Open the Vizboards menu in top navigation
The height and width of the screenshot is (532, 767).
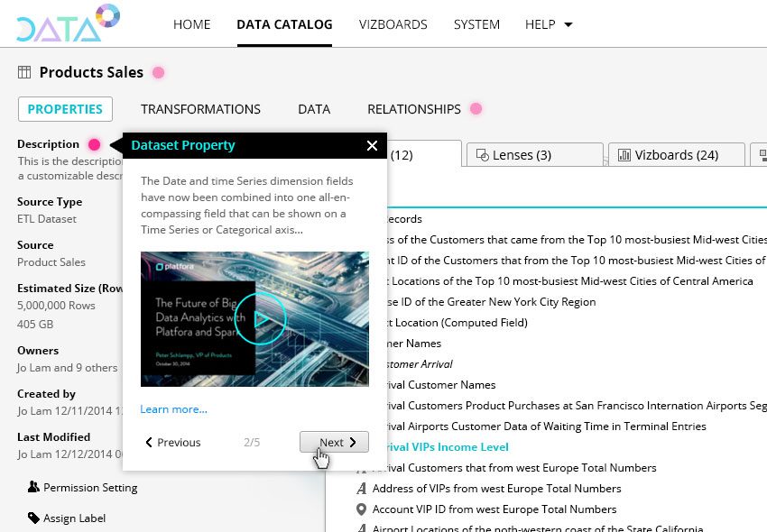click(x=393, y=24)
